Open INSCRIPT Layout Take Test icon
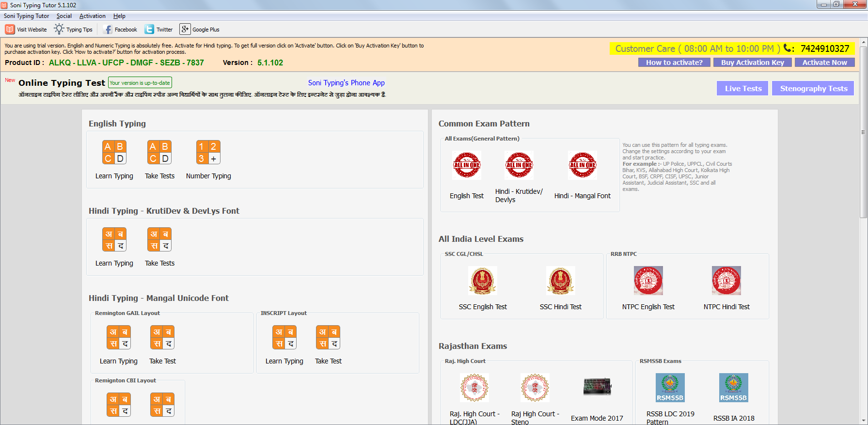 [x=328, y=337]
